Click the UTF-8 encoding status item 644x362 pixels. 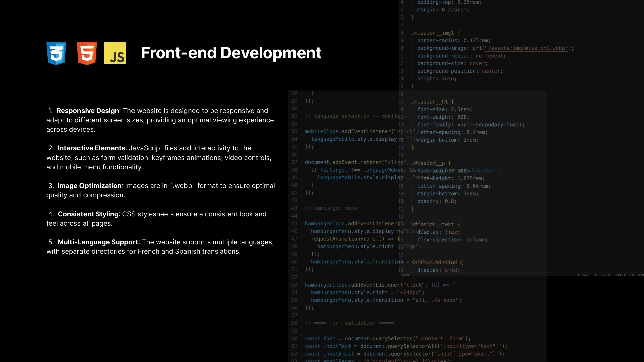coord(620,275)
